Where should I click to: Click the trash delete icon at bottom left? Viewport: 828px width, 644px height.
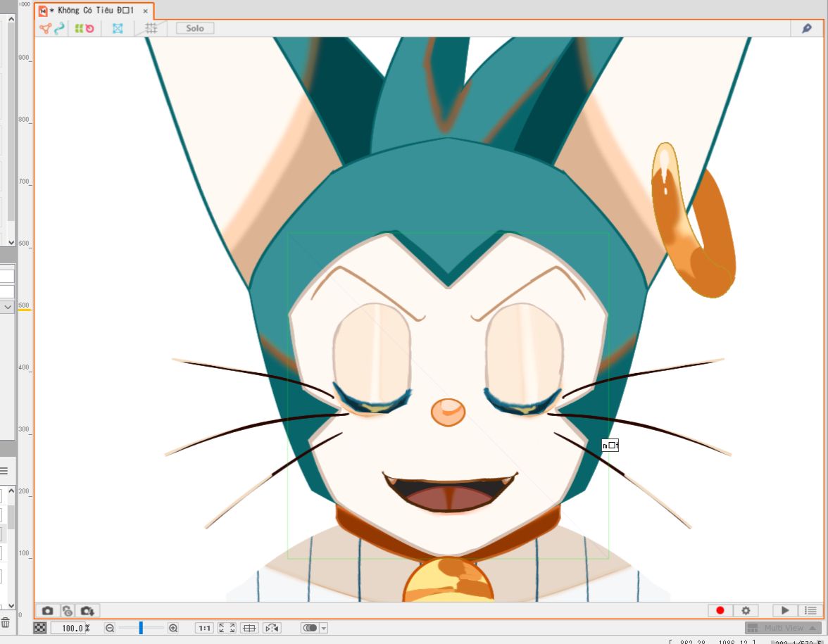point(6,623)
